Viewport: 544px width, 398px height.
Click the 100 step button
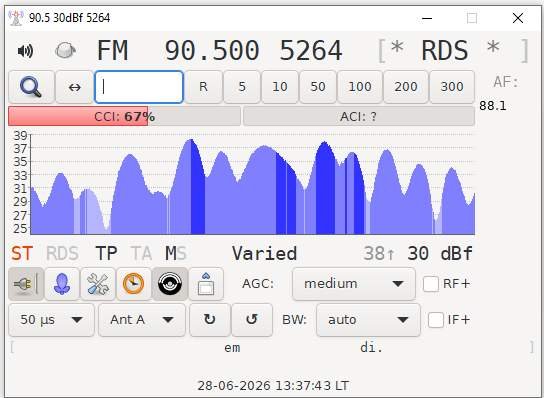point(360,87)
